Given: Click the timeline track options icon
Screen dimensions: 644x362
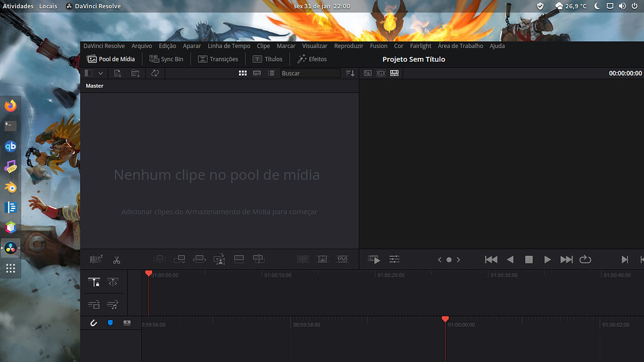Looking at the screenshot, I should click(127, 323).
